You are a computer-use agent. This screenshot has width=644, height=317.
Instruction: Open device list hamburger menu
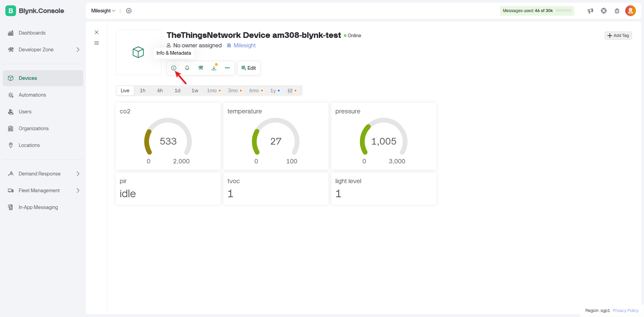[97, 43]
